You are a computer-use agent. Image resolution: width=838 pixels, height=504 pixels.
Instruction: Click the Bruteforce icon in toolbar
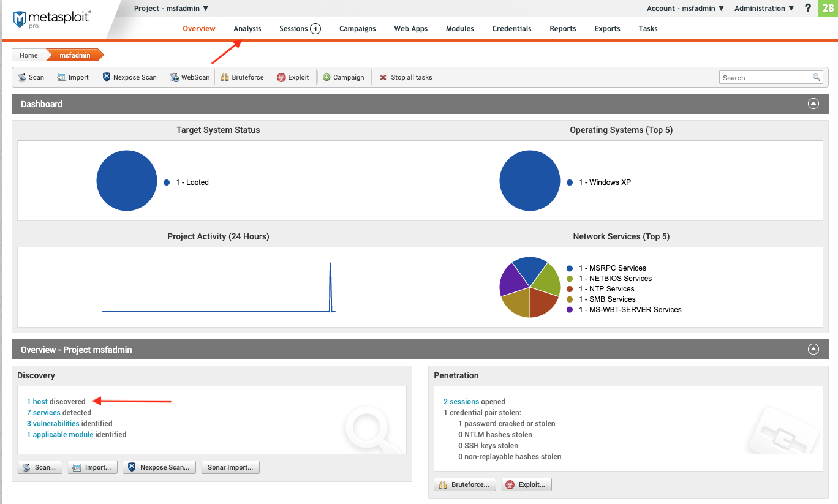225,77
